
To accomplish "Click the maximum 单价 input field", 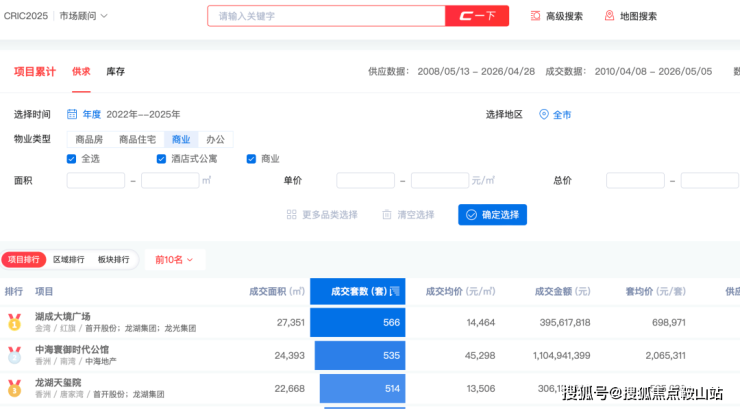I will click(440, 180).
